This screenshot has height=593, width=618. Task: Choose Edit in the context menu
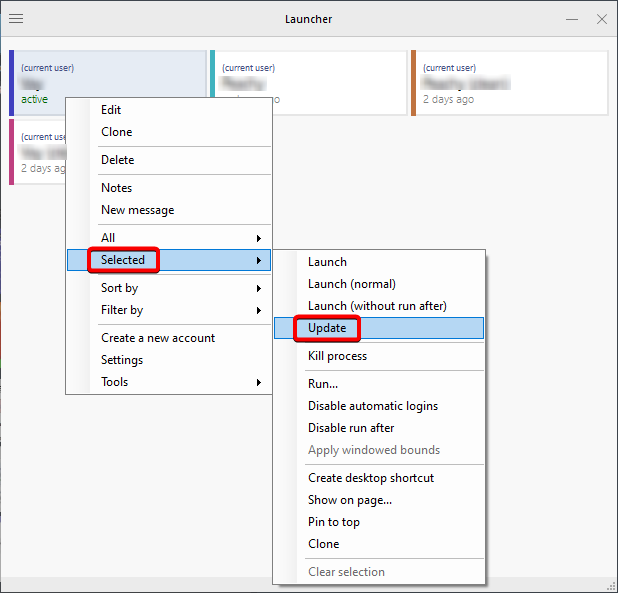[x=169, y=110]
